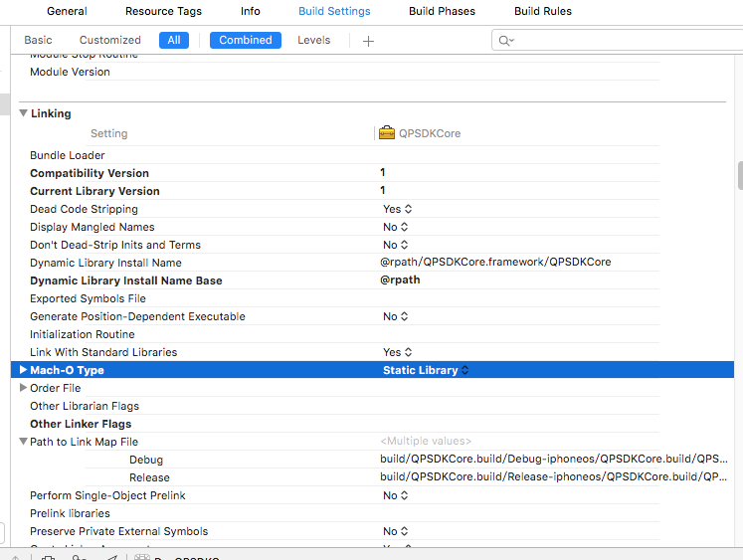Focus the build settings search field
The height and width of the screenshot is (560, 743).
pyautogui.click(x=618, y=40)
